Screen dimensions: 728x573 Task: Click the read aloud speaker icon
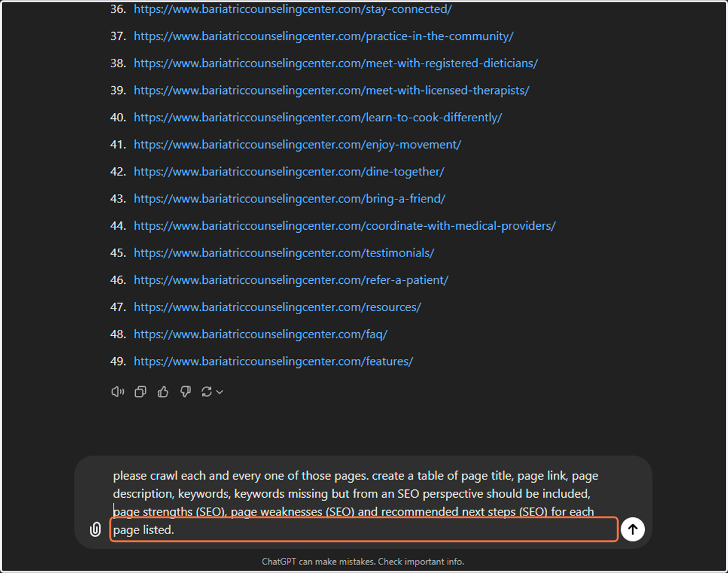(118, 392)
